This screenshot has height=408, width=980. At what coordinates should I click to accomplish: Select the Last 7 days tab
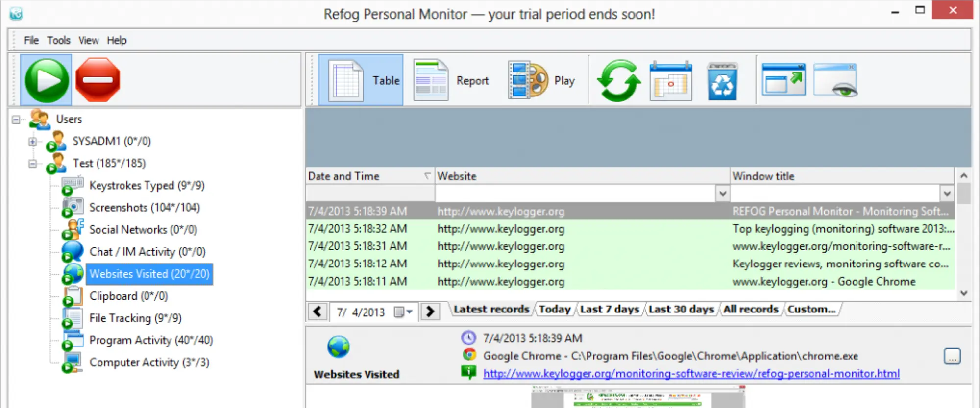(x=609, y=309)
